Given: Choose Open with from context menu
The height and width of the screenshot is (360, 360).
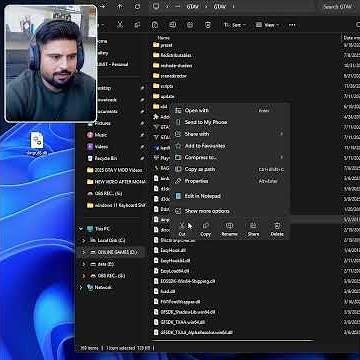Looking at the screenshot, I should 230,111.
